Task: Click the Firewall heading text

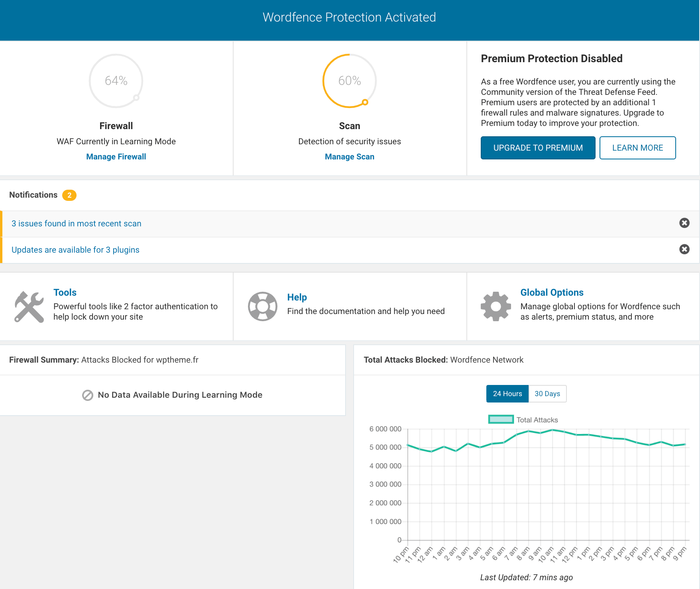Action: pos(116,126)
